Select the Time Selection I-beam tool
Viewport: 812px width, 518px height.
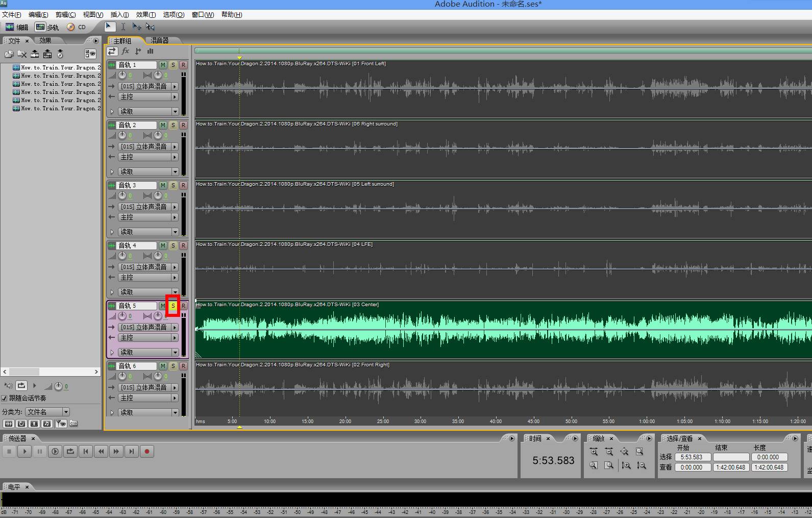tap(123, 27)
